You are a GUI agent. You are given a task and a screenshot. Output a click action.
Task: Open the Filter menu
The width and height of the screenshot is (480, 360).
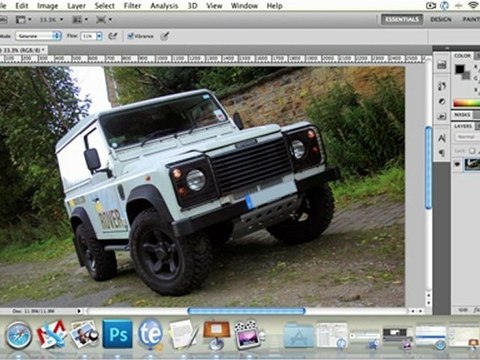coord(132,6)
